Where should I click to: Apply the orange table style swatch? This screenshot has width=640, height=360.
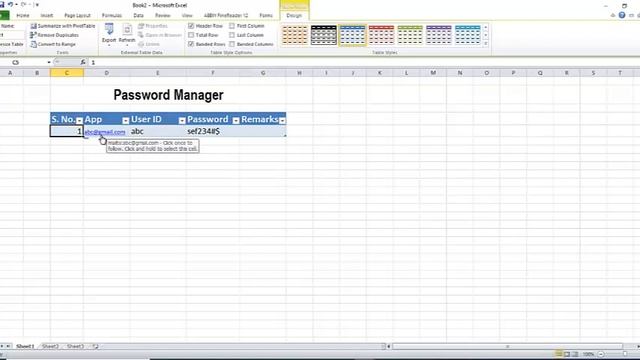coord(295,35)
